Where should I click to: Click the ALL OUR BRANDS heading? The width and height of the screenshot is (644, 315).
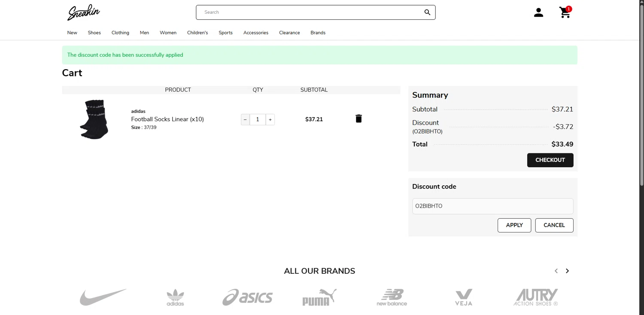click(x=319, y=271)
